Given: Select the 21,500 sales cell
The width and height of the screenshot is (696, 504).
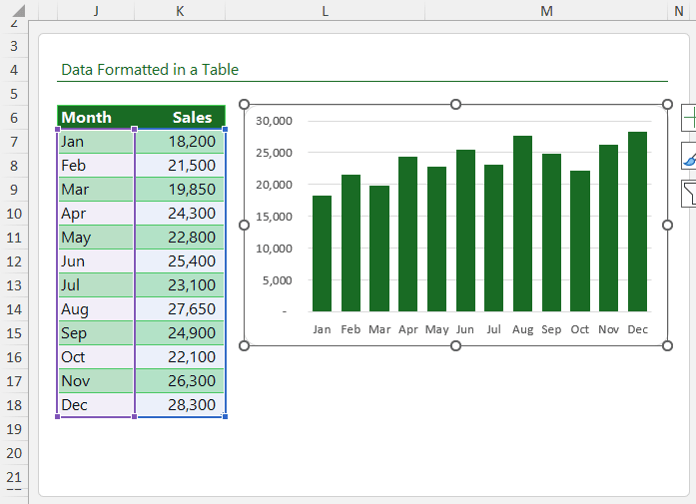Looking at the screenshot, I should pos(180,166).
